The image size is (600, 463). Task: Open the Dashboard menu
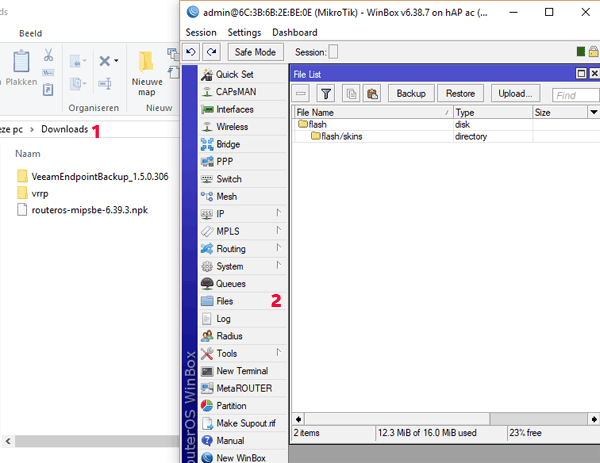click(295, 33)
